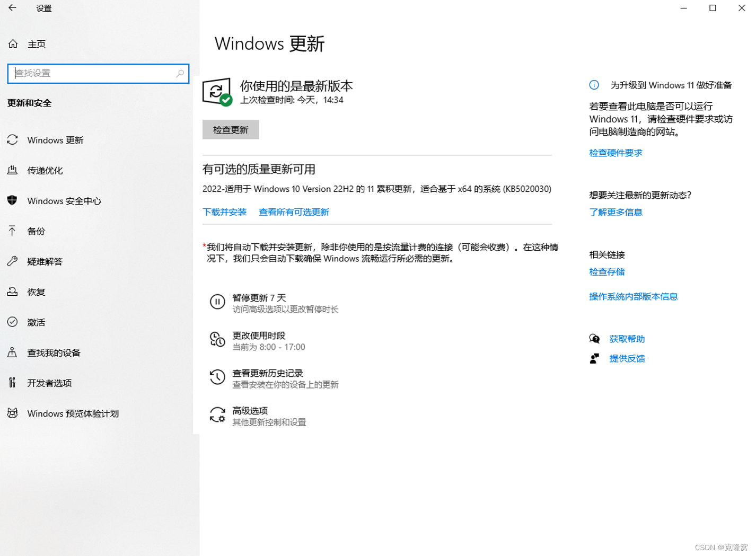Click the gear-sync icon for 高级选项
Viewport: 756px width, 556px height.
pyautogui.click(x=217, y=414)
